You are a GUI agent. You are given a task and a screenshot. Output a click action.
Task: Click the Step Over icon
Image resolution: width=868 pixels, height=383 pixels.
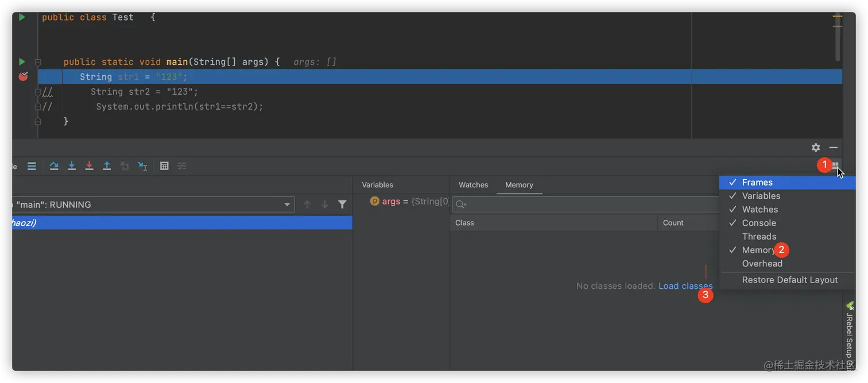point(54,166)
